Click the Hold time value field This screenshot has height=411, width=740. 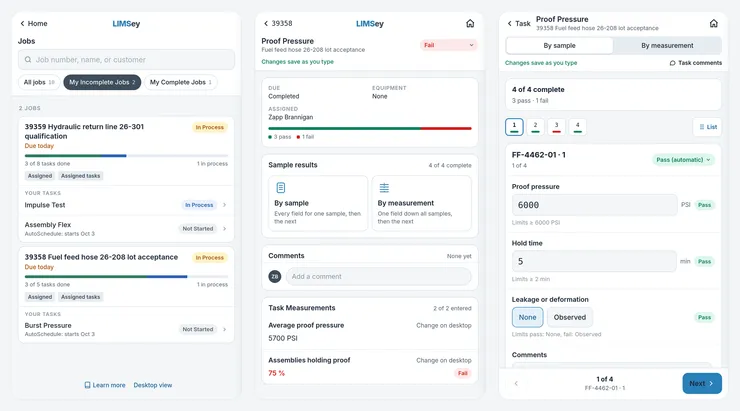tap(594, 261)
